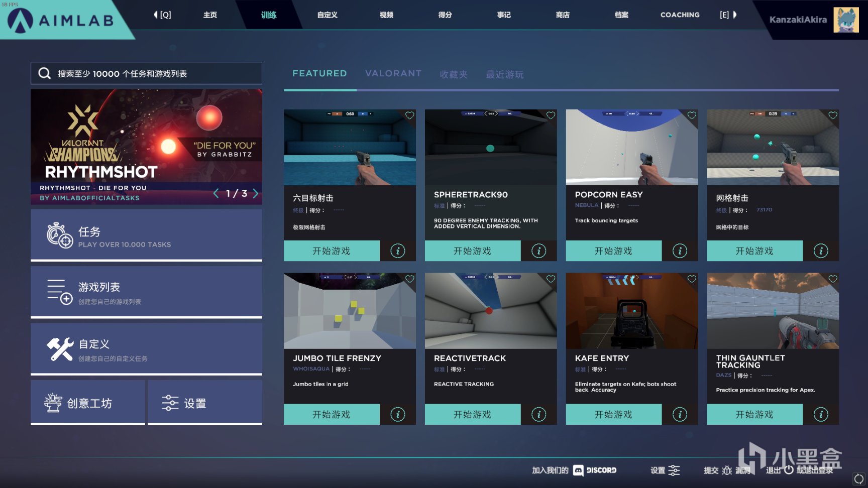Screen dimensions: 868x488
Task: Open the 档案 profile tab
Action: click(x=621, y=15)
